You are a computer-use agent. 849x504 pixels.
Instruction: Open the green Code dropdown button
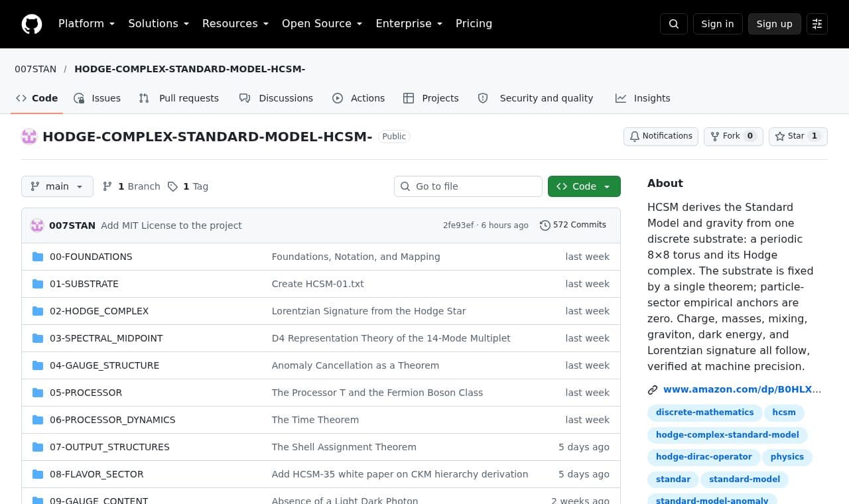[584, 186]
